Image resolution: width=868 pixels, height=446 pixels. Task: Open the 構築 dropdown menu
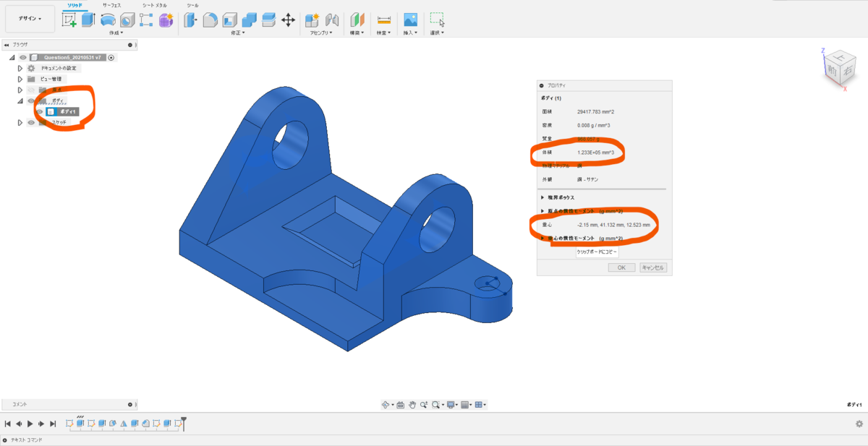coord(357,33)
